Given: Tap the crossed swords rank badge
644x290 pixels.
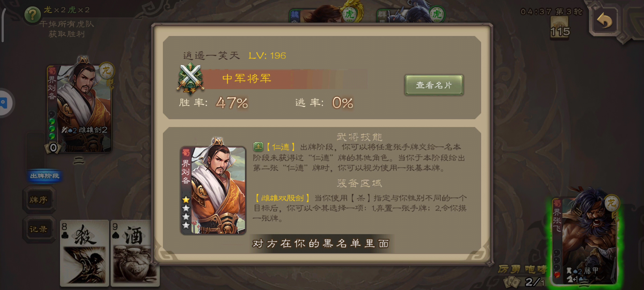Looking at the screenshot, I should tap(190, 78).
